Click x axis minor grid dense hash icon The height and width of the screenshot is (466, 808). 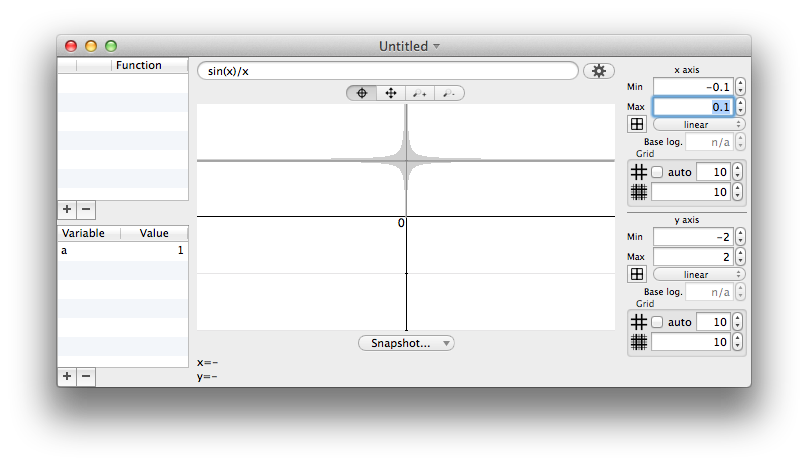tap(638, 192)
